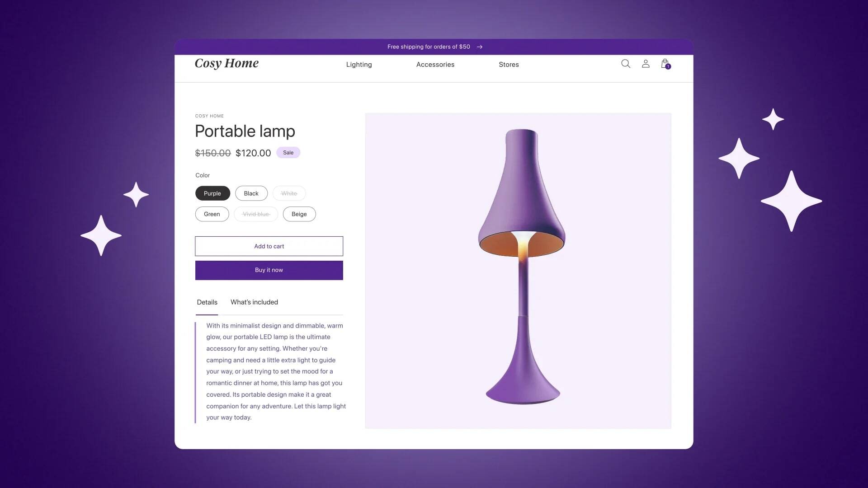This screenshot has width=868, height=488.
Task: Click the Vivid blue strikethrough option
Action: point(256,214)
